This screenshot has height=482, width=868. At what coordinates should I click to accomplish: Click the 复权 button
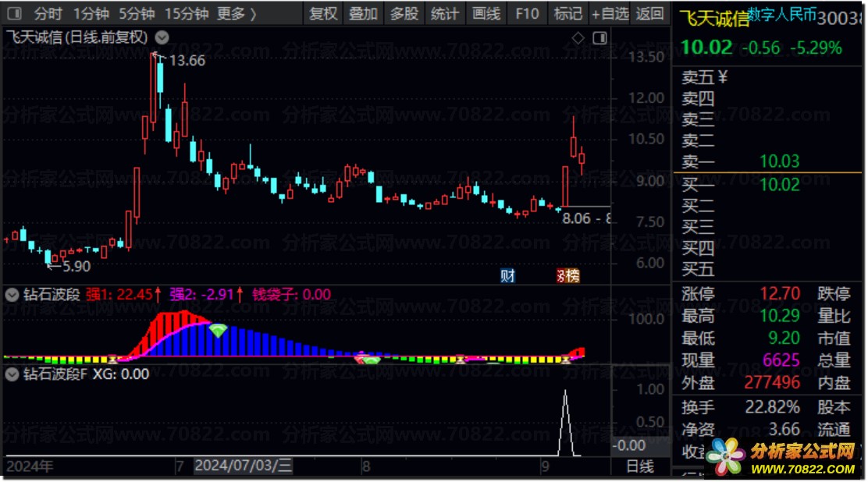click(323, 13)
